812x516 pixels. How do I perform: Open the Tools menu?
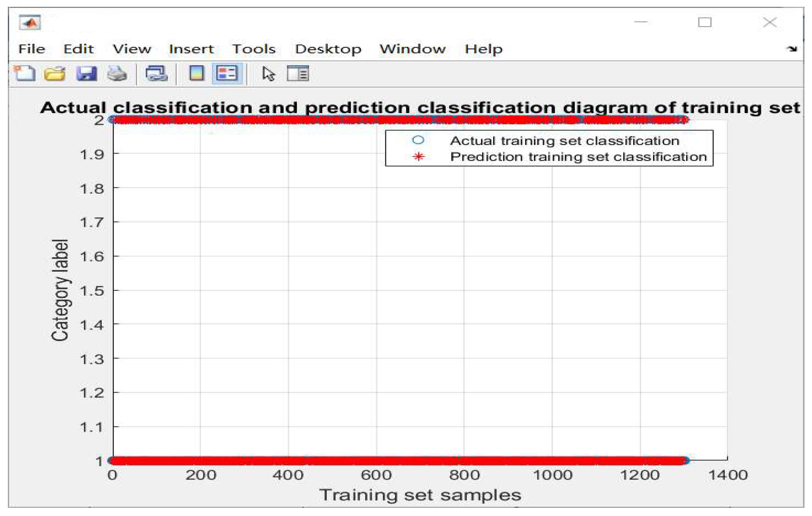(254, 49)
